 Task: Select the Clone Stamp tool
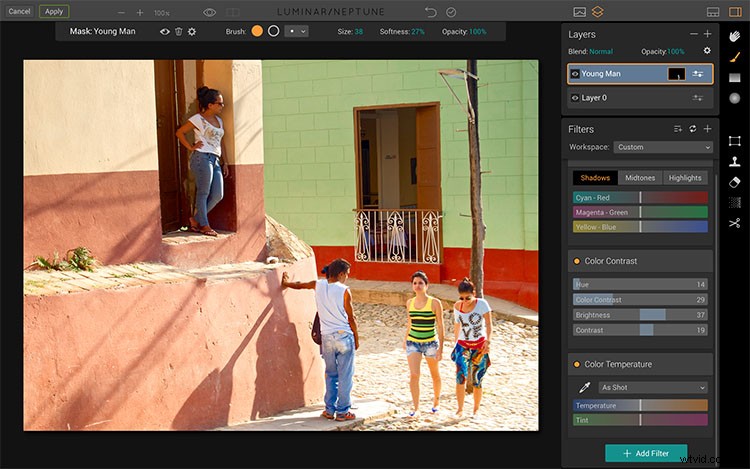tap(735, 162)
